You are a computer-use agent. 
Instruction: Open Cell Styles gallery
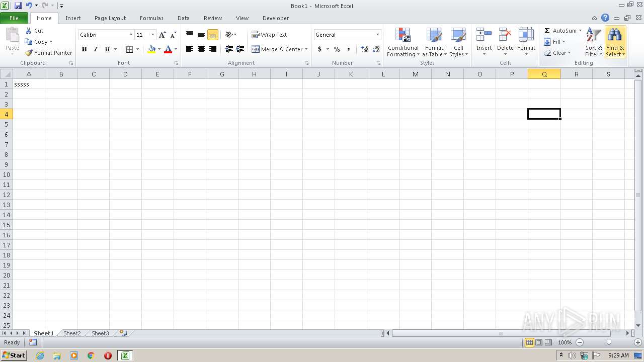pos(458,42)
